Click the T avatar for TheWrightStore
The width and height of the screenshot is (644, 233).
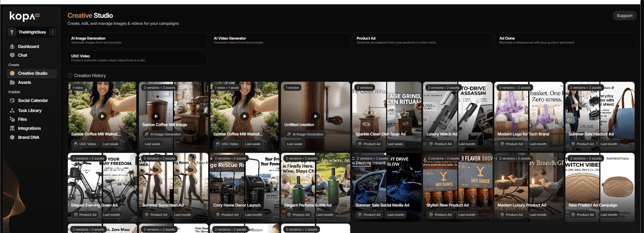12,33
